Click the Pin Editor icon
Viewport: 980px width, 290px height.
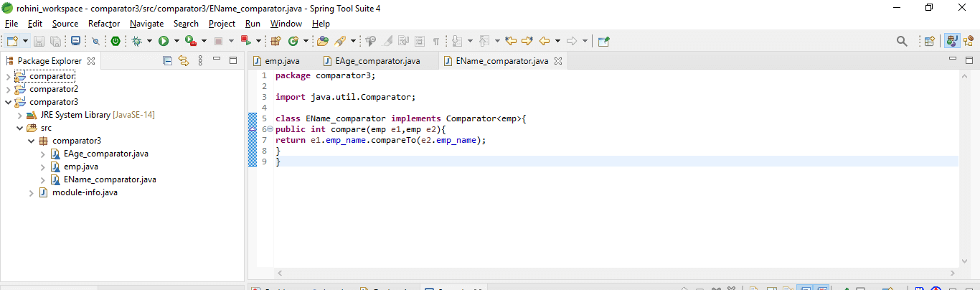tap(603, 41)
